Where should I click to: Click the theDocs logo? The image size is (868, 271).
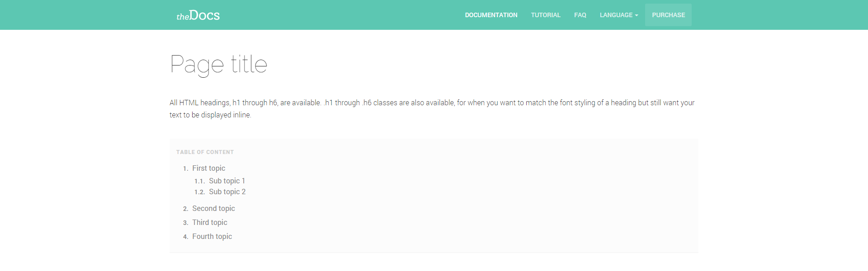tap(198, 15)
